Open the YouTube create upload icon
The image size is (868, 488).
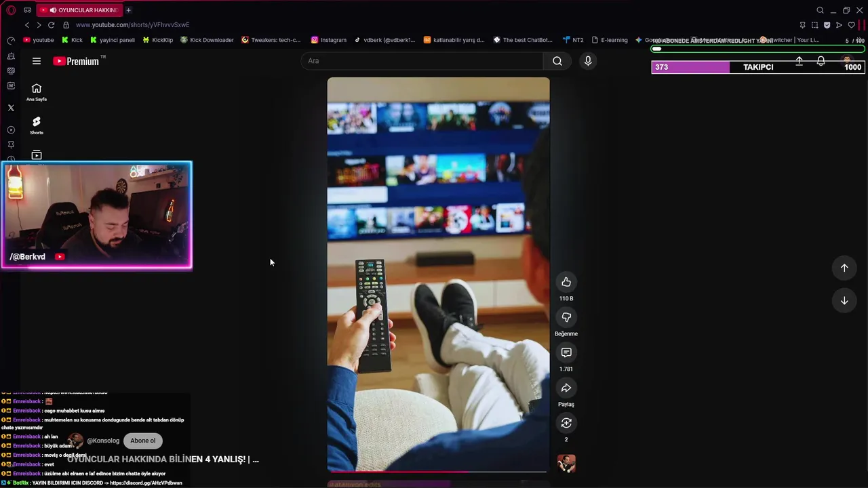(800, 61)
